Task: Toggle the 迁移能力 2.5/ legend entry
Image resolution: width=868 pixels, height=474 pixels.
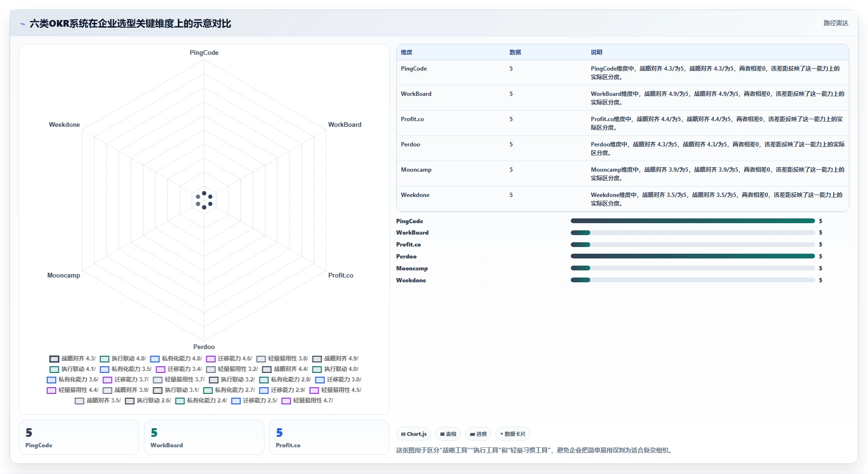Action: (x=254, y=401)
